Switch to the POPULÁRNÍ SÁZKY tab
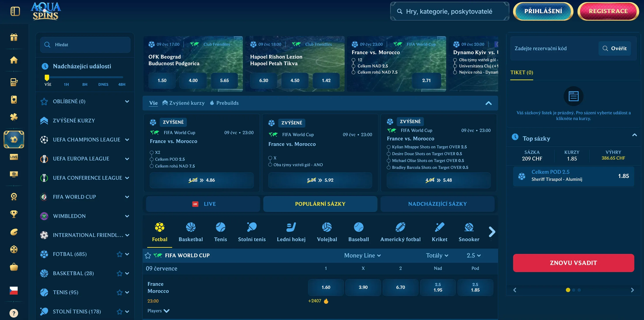 pos(320,204)
